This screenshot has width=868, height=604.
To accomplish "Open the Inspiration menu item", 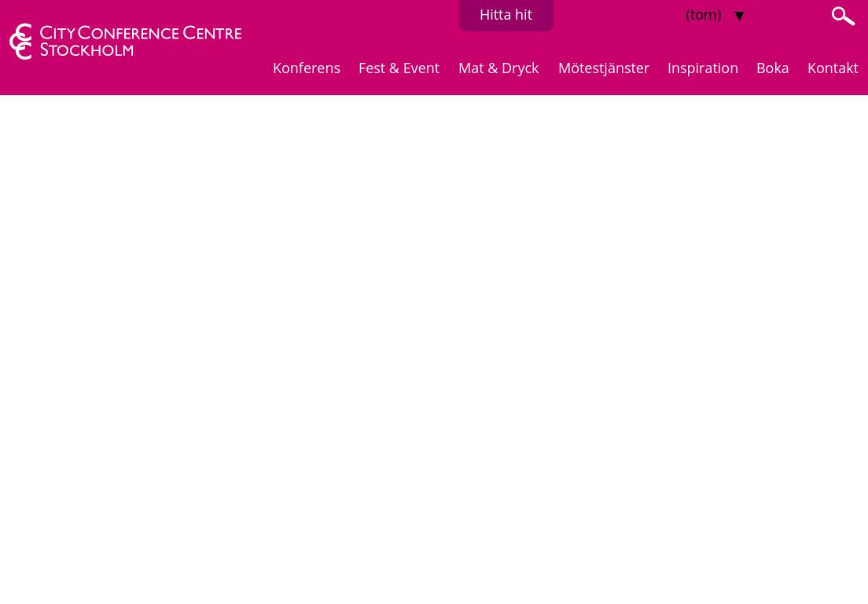I will [702, 68].
